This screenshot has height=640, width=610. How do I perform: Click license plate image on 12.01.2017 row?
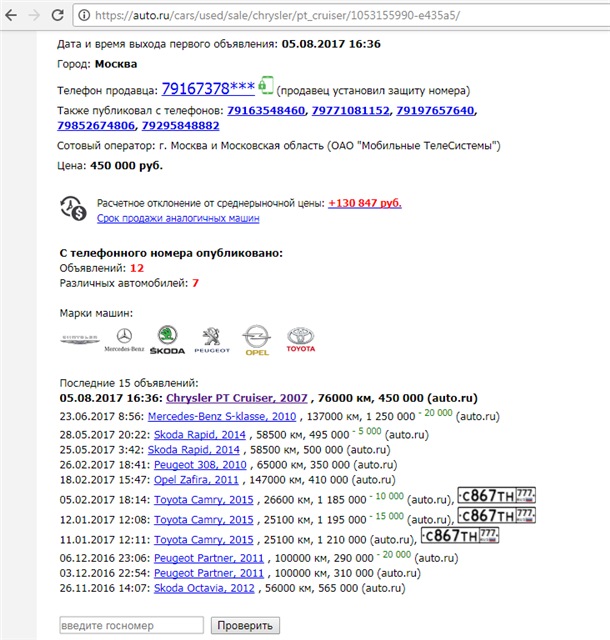[496, 516]
